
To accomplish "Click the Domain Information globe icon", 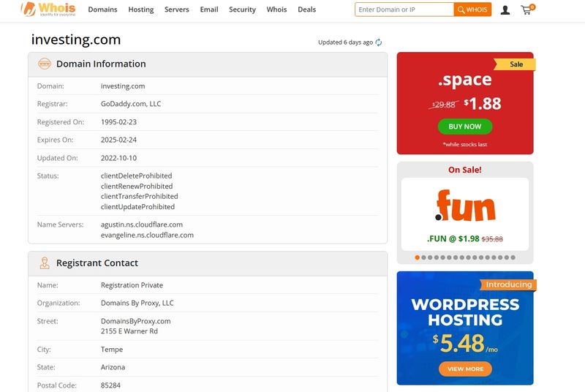I will pos(45,64).
